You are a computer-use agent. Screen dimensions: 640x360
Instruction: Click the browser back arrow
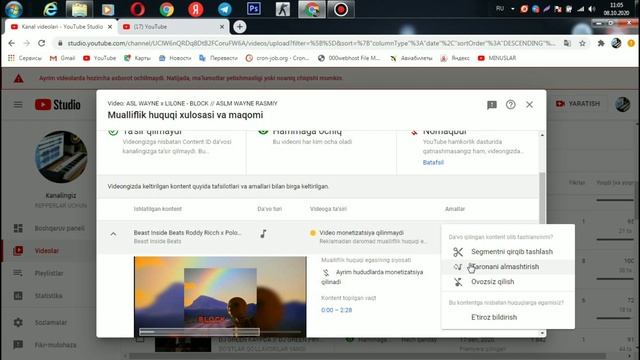[x=11, y=43]
